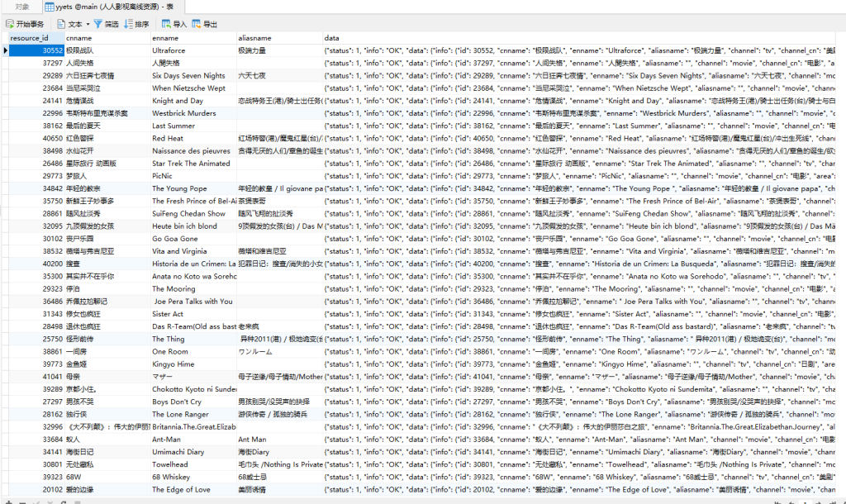846x504 pixels.
Task: Select the cell reading Kingyo Hime
Action: [193, 364]
